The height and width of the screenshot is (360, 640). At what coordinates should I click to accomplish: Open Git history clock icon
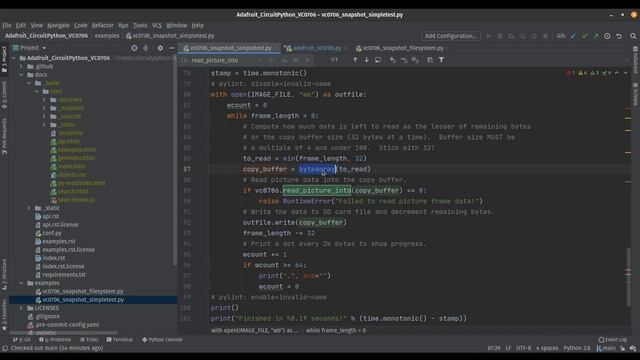607,36
